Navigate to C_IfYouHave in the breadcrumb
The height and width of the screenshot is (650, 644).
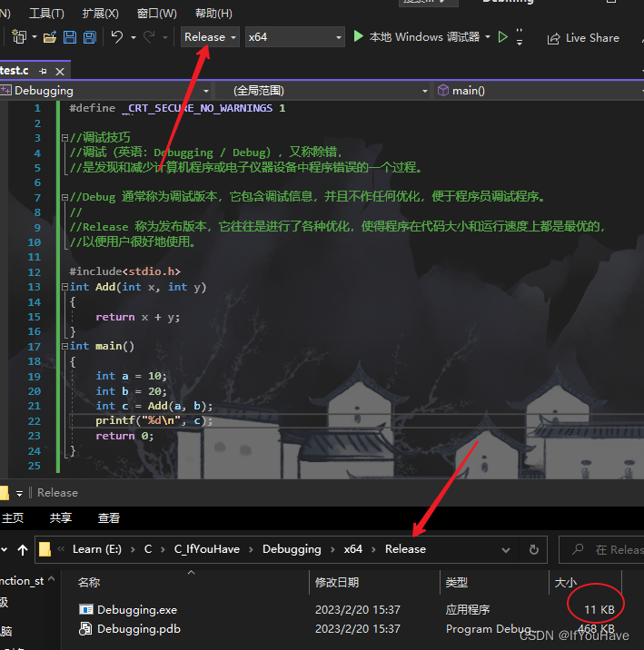pyautogui.click(x=207, y=549)
